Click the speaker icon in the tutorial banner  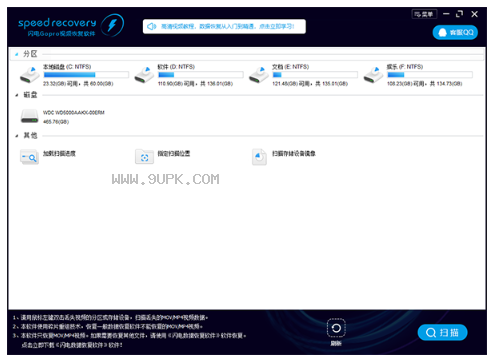coord(152,26)
